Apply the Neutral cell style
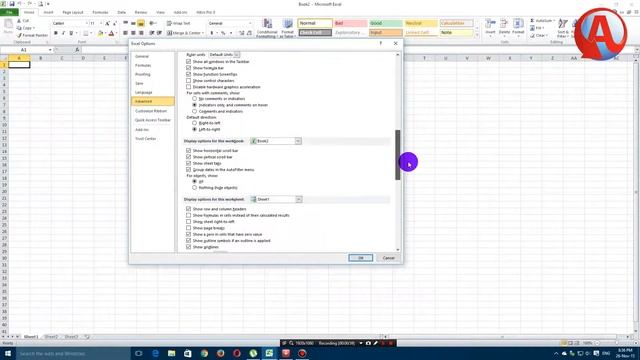 click(x=420, y=23)
